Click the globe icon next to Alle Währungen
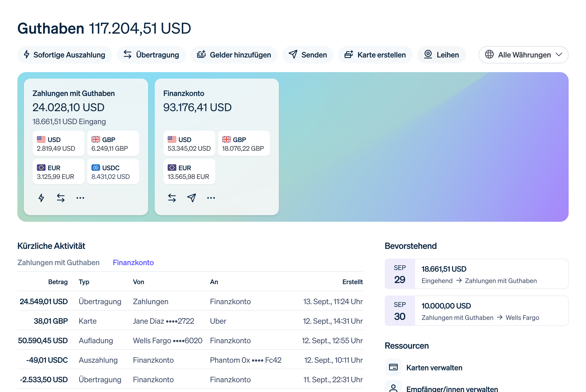This screenshot has width=586, height=392. pyautogui.click(x=490, y=55)
